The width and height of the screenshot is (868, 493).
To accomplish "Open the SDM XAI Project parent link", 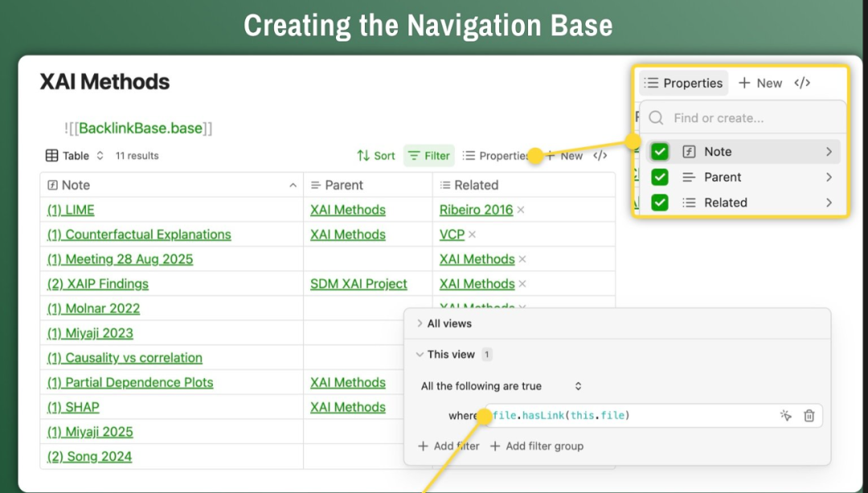I will tap(358, 284).
